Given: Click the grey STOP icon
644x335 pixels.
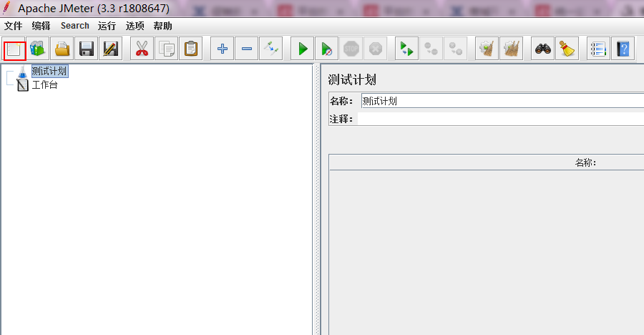Looking at the screenshot, I should [351, 49].
